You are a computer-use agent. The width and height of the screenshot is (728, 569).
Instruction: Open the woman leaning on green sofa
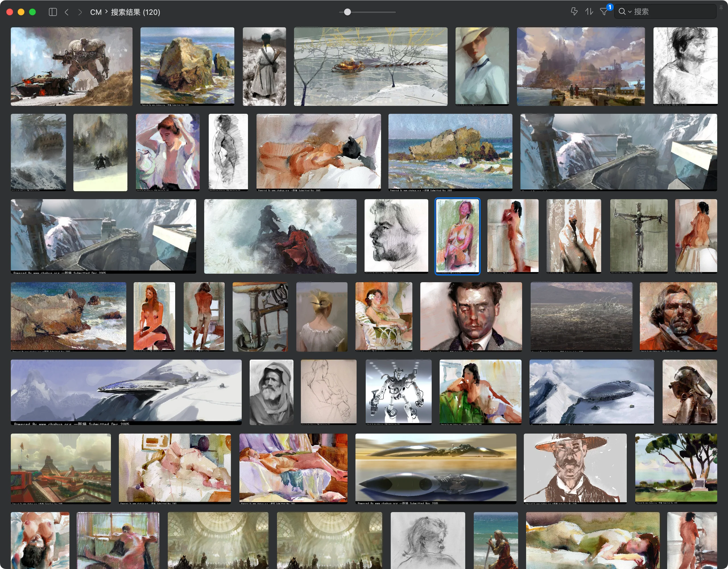point(480,392)
